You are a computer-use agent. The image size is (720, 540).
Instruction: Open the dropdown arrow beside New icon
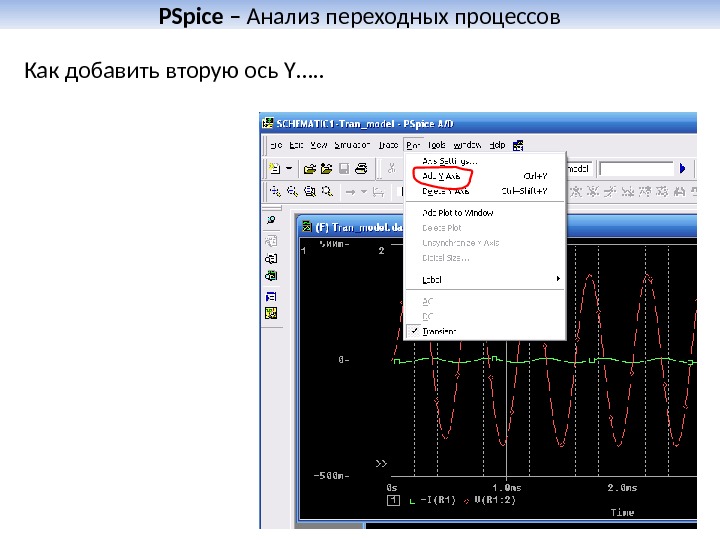[289, 169]
